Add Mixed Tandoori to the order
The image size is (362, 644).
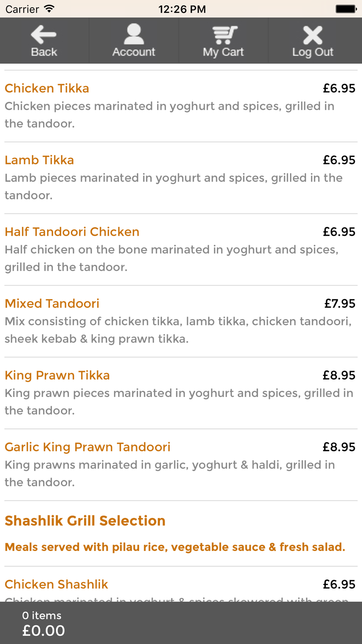[52, 304]
